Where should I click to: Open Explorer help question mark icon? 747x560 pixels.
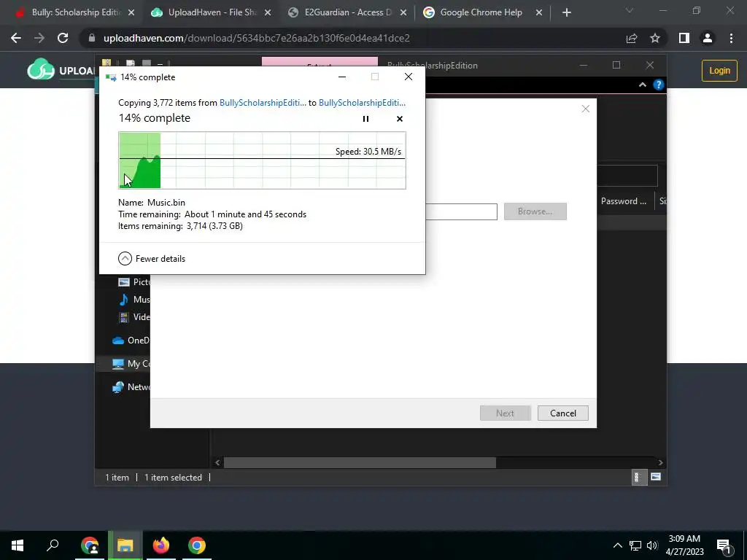pyautogui.click(x=659, y=85)
